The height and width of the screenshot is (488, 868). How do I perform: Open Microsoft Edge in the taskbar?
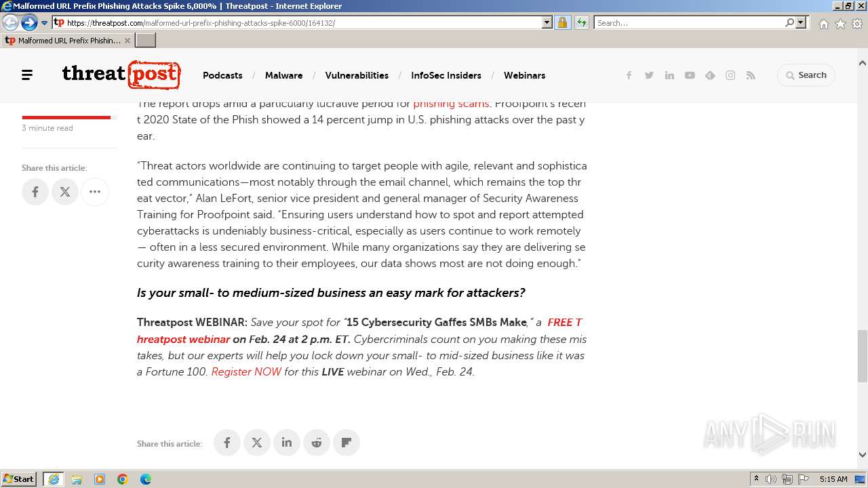click(x=146, y=479)
